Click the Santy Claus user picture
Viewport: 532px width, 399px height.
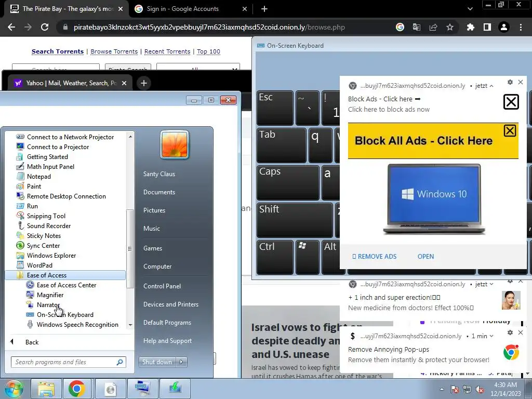[175, 144]
